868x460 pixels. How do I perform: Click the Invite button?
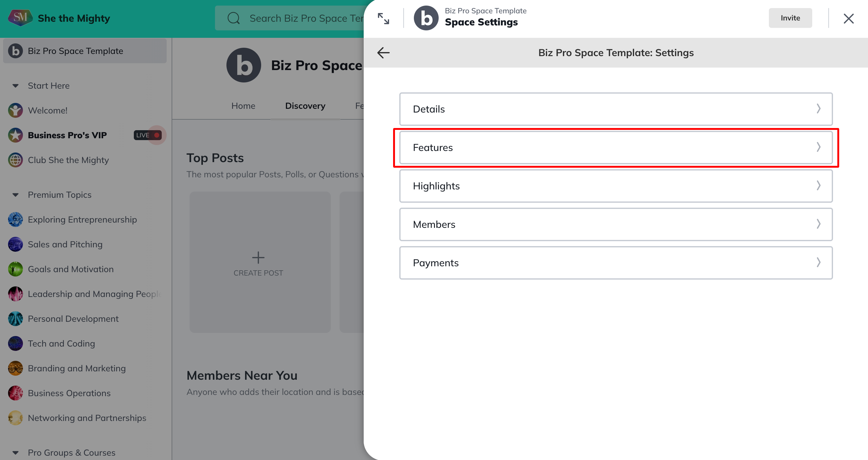tap(790, 18)
